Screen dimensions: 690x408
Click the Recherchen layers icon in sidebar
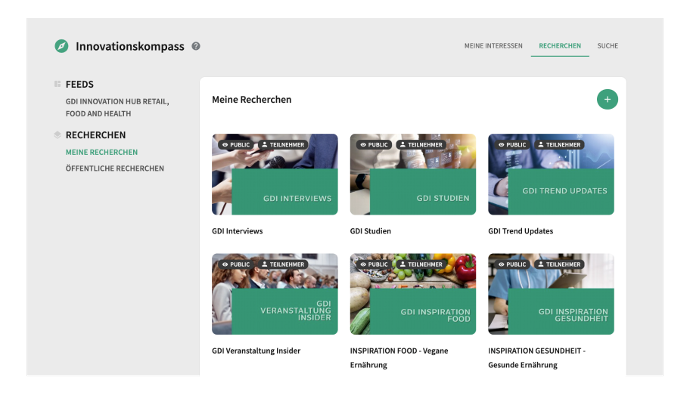tap(57, 135)
